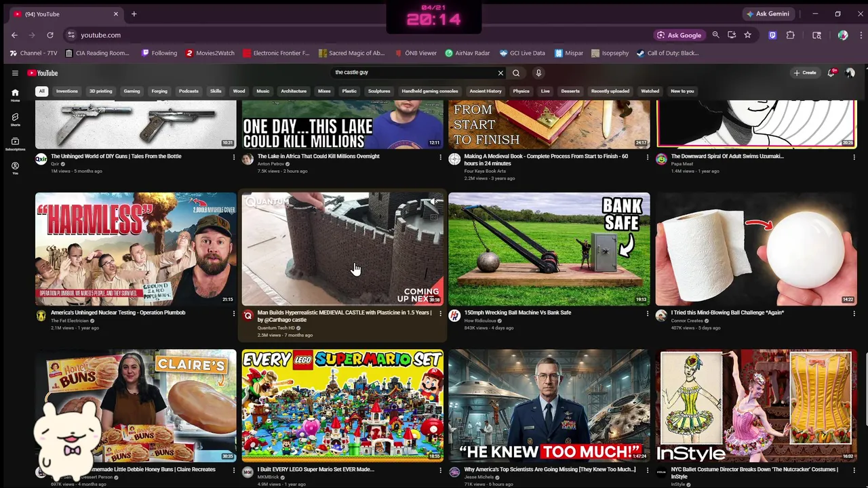Open the browser extensions puzzle icon

(791, 35)
